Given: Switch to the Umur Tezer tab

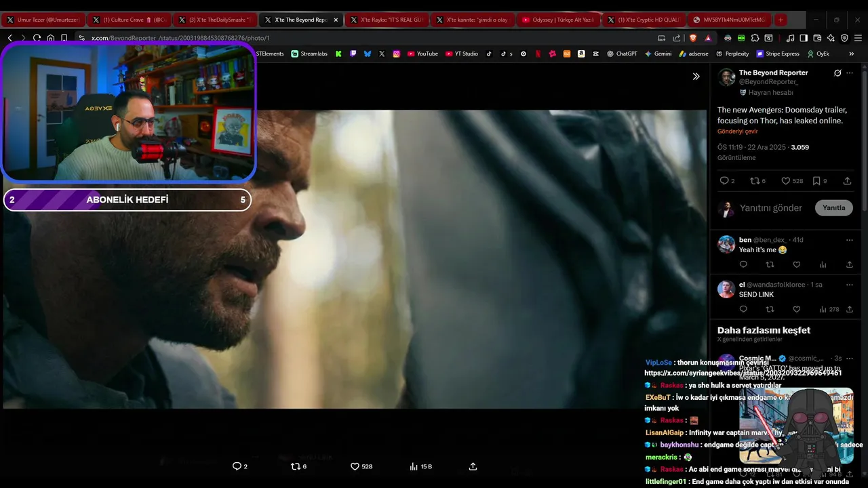Looking at the screenshot, I should coord(43,20).
